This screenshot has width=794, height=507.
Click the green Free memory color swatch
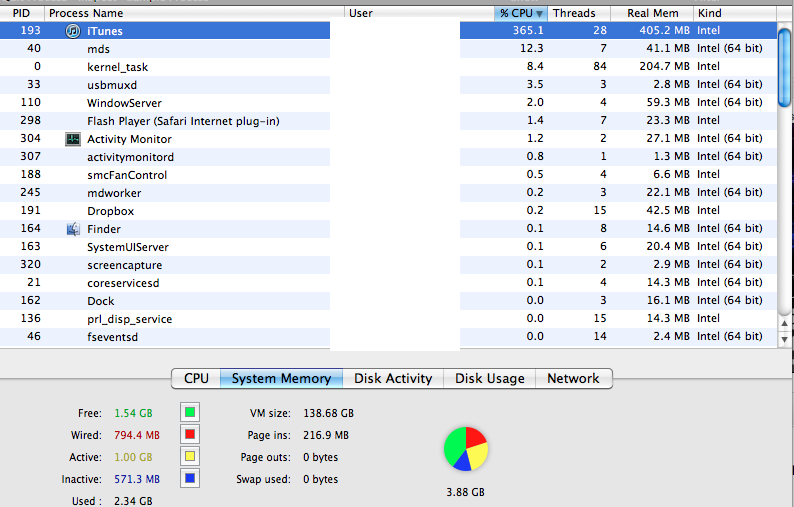tap(190, 412)
